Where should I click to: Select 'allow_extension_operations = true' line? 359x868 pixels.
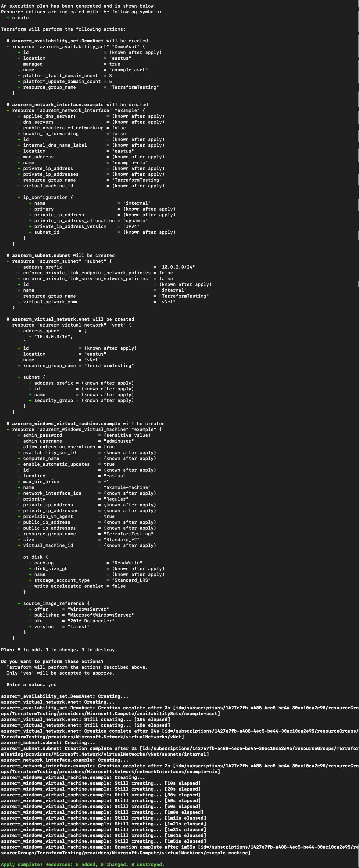(x=66, y=447)
